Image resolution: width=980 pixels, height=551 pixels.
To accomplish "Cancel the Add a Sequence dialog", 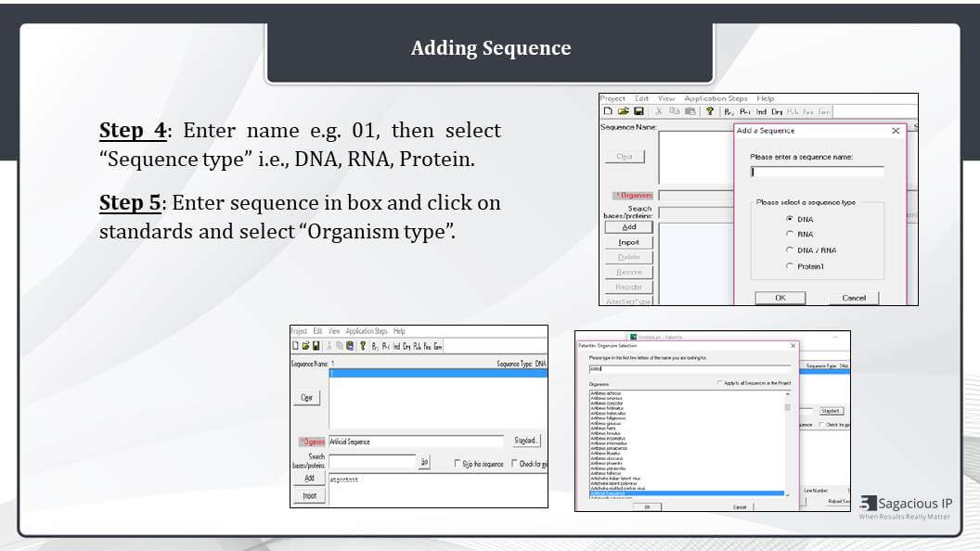I will click(854, 298).
